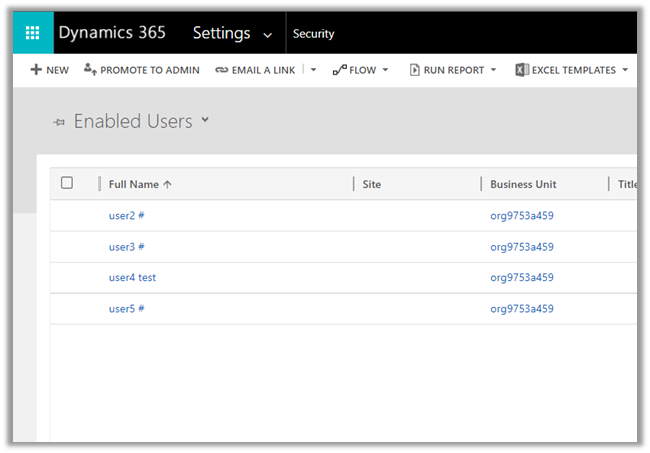Click the plus icon for New
Screen dimensions: 650x453
click(x=36, y=70)
